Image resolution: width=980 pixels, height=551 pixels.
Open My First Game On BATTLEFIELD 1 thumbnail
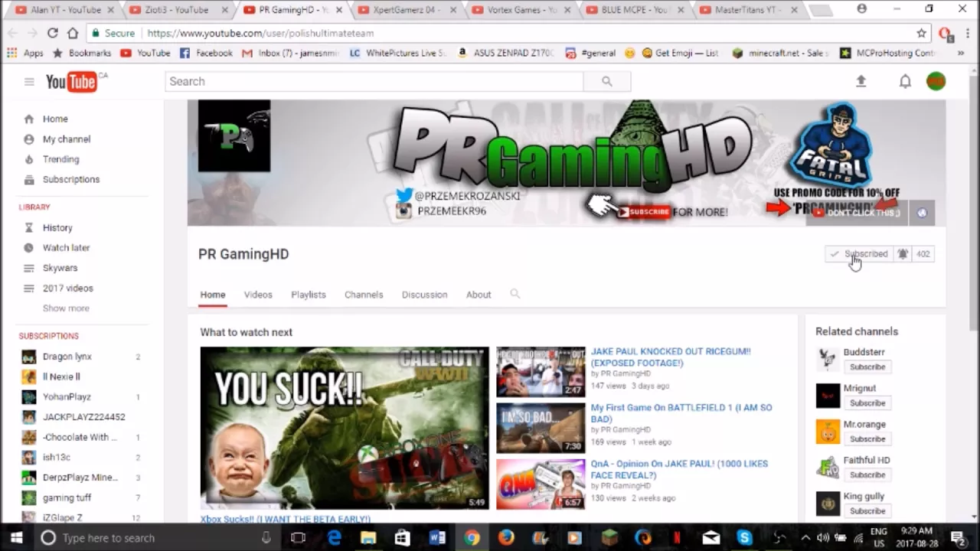click(x=541, y=428)
